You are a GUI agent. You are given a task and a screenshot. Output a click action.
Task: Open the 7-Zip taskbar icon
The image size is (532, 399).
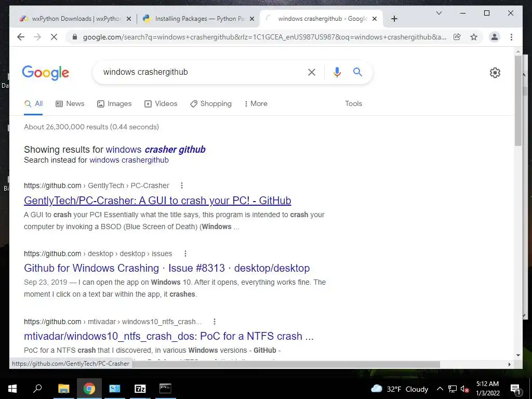pyautogui.click(x=140, y=389)
